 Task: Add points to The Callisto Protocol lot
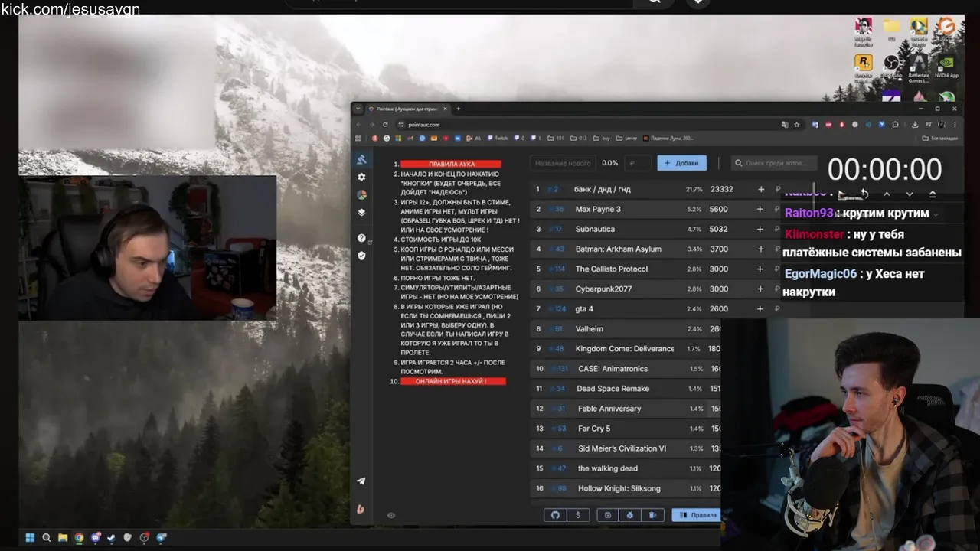tap(760, 269)
